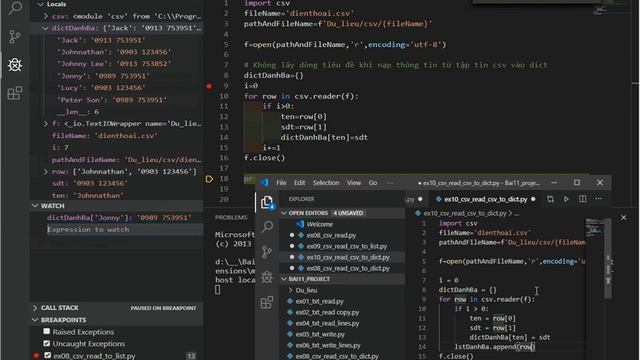This screenshot has height=360, width=640.
Task: Expand the Du_lieu folder
Action: coord(291,290)
